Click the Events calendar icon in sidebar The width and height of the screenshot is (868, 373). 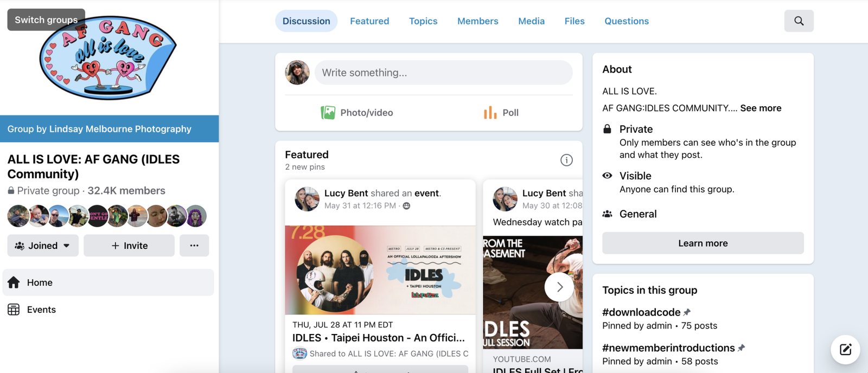(x=14, y=310)
